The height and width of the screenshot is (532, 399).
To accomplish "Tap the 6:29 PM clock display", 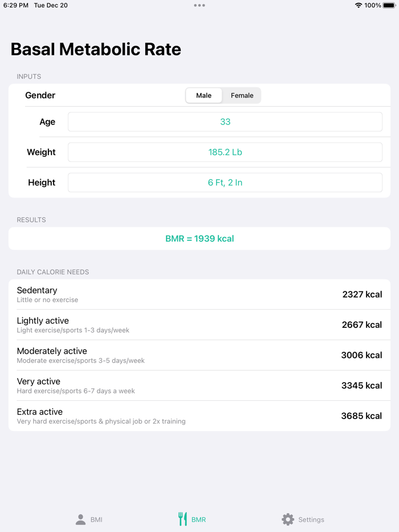I will pos(17,5).
